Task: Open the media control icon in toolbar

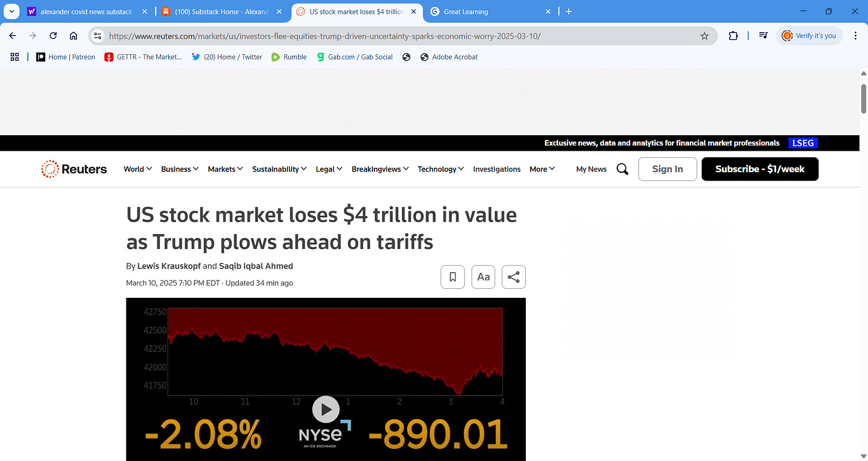Action: pos(763,36)
